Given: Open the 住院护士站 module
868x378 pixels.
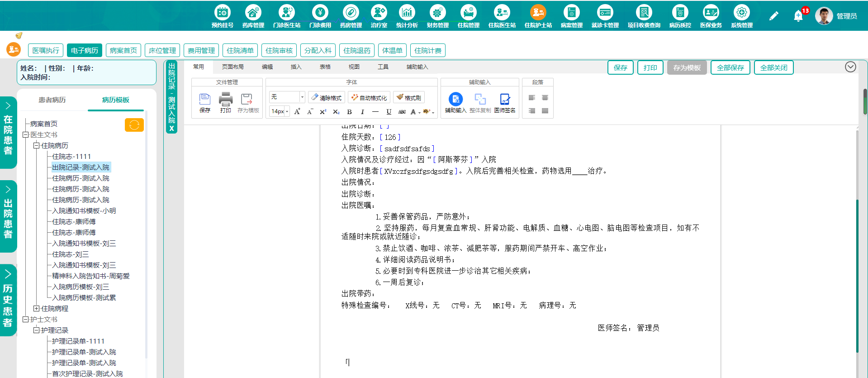Looking at the screenshot, I should click(538, 16).
